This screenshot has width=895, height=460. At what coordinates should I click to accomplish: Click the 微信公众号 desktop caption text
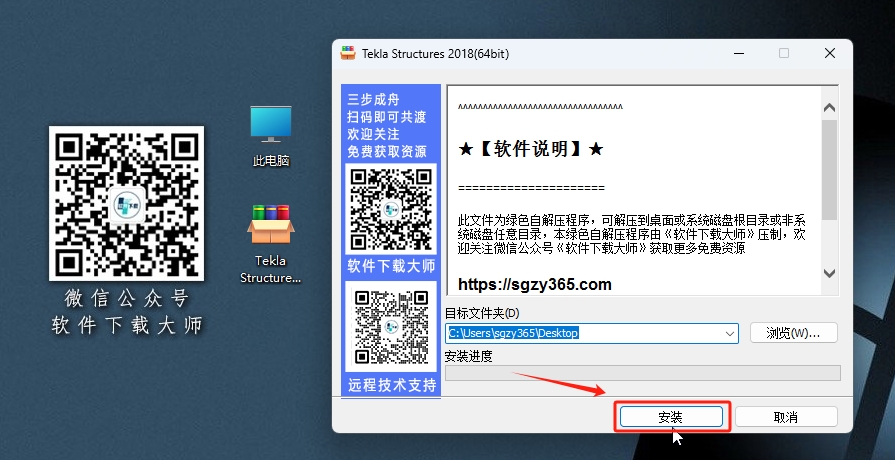point(127,298)
